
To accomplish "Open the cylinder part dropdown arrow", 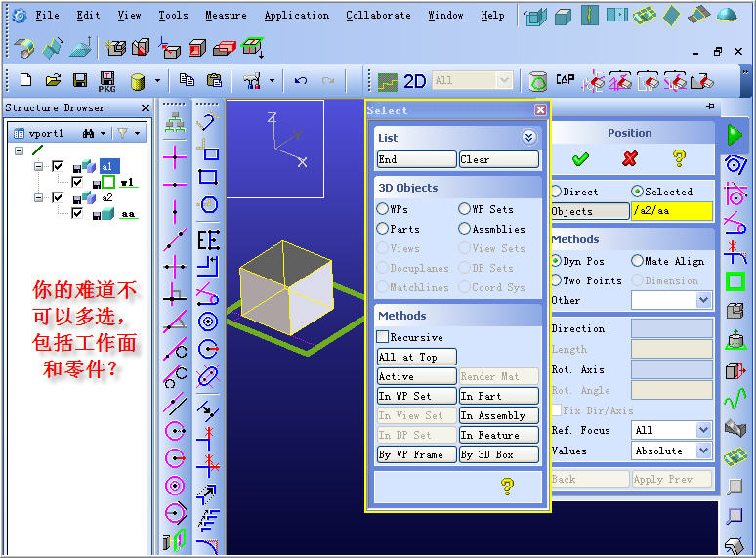I will click(x=157, y=80).
